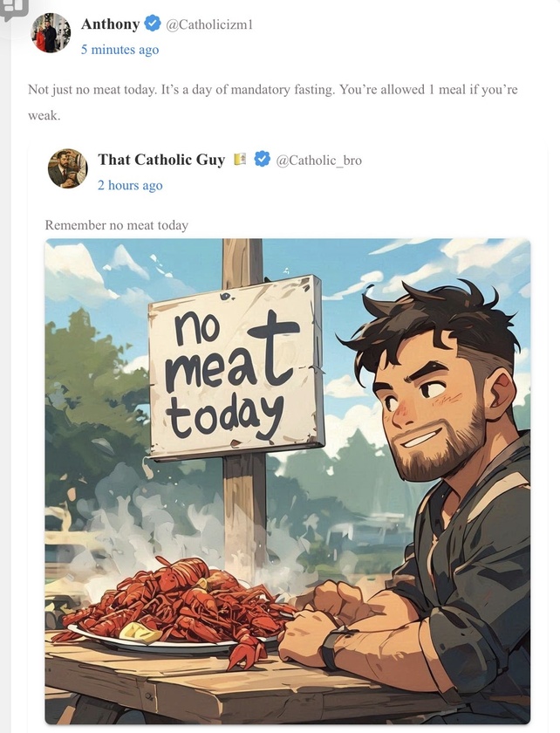Image resolution: width=560 pixels, height=733 pixels.
Task: Open the "5 minutes ago" timestamp link
Action: pyautogui.click(x=120, y=50)
